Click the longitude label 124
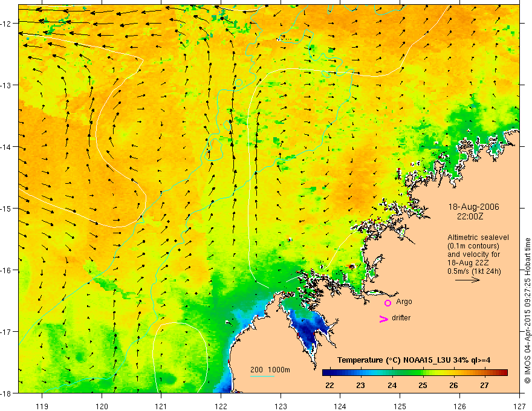This screenshot has width=532, height=411. pos(340,406)
